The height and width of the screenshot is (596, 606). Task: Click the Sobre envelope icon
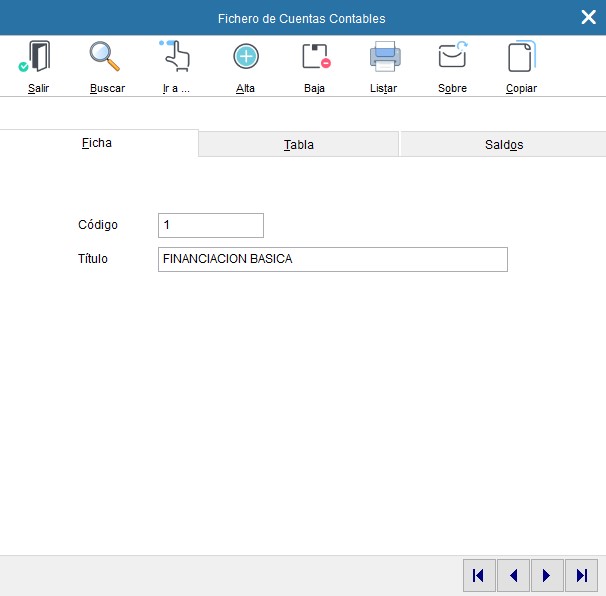tap(452, 58)
